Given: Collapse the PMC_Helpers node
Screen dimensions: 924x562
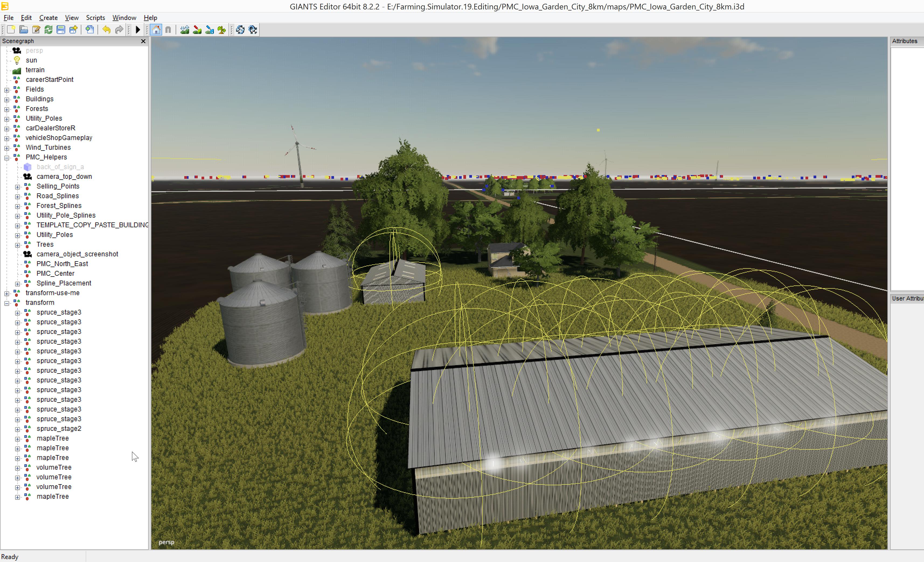Looking at the screenshot, I should click(7, 158).
